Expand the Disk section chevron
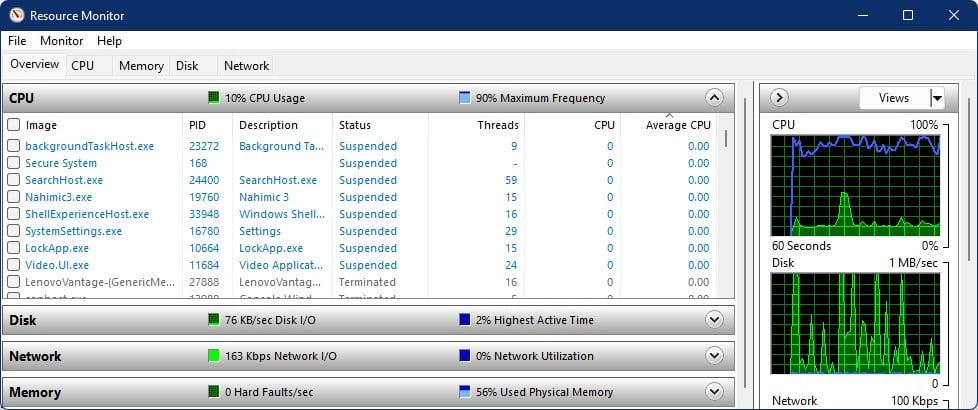 coord(713,320)
